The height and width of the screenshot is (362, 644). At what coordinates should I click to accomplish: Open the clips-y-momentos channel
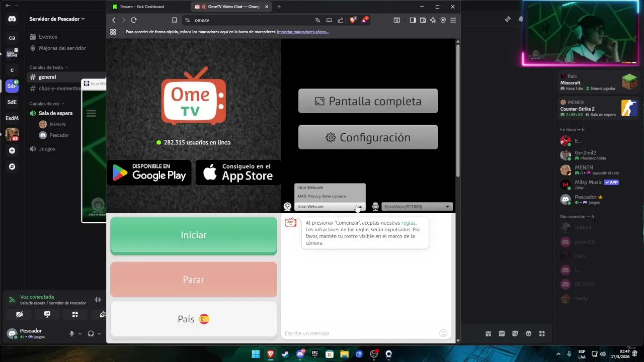click(54, 88)
